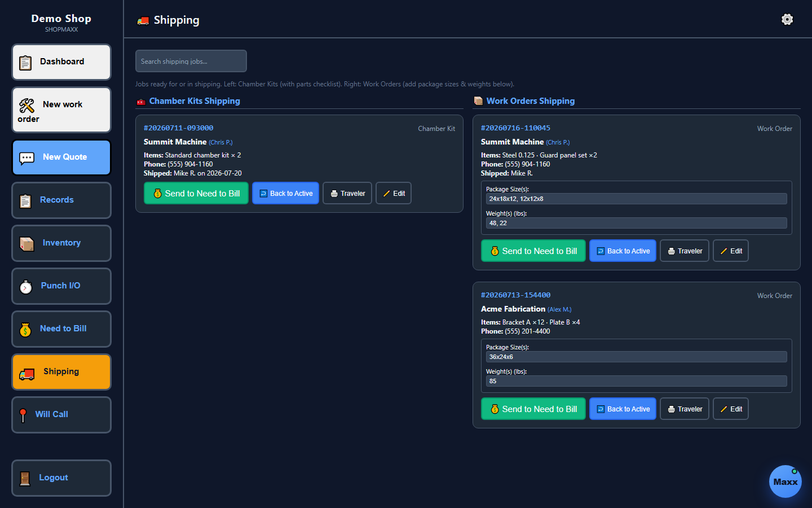Click 'Mike R. on 2026-07-20' shipped text

pos(208,173)
